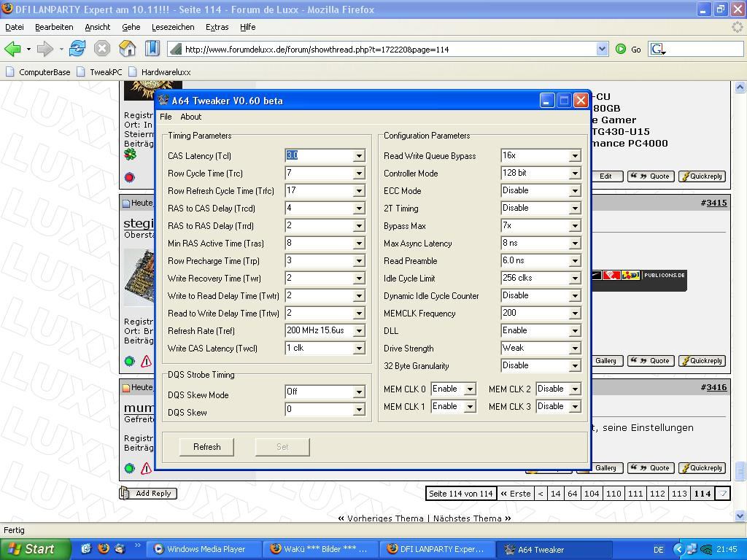Screen dimensions: 747x560
Task: Click report-post warning icon on post #3415
Action: tap(146, 362)
